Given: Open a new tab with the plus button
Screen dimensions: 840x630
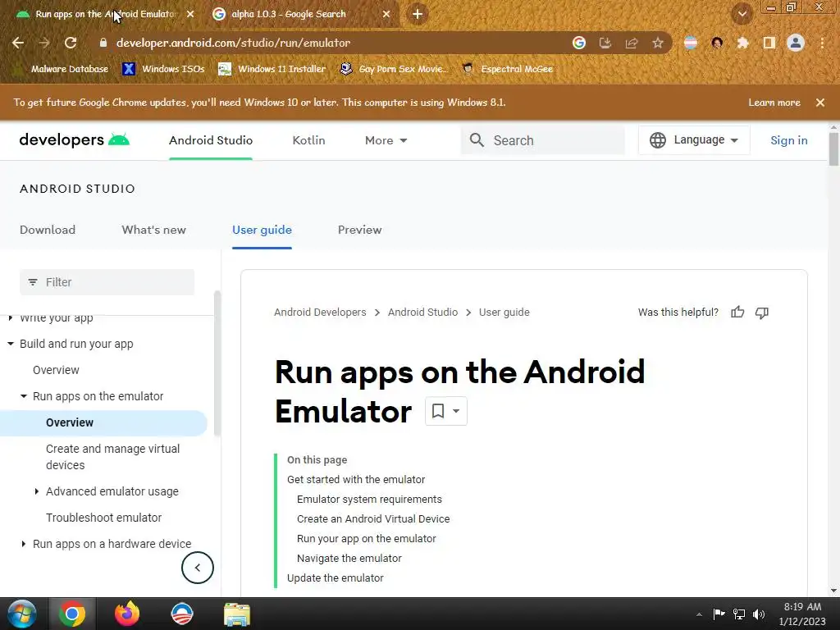Looking at the screenshot, I should 418,14.
